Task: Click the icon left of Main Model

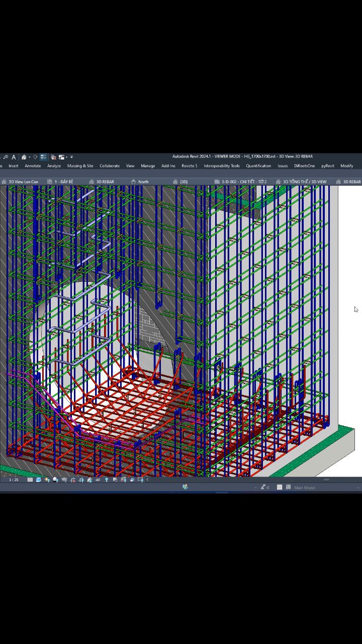Action: click(x=288, y=487)
